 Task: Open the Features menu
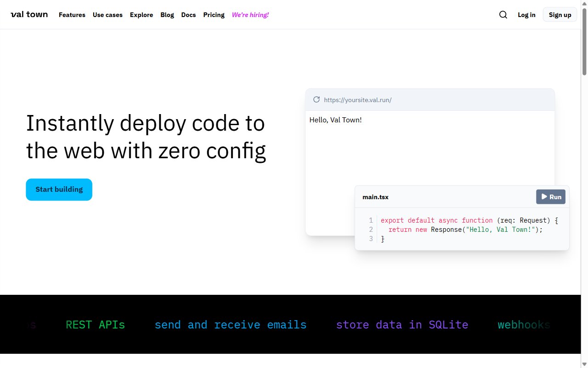[x=72, y=15]
